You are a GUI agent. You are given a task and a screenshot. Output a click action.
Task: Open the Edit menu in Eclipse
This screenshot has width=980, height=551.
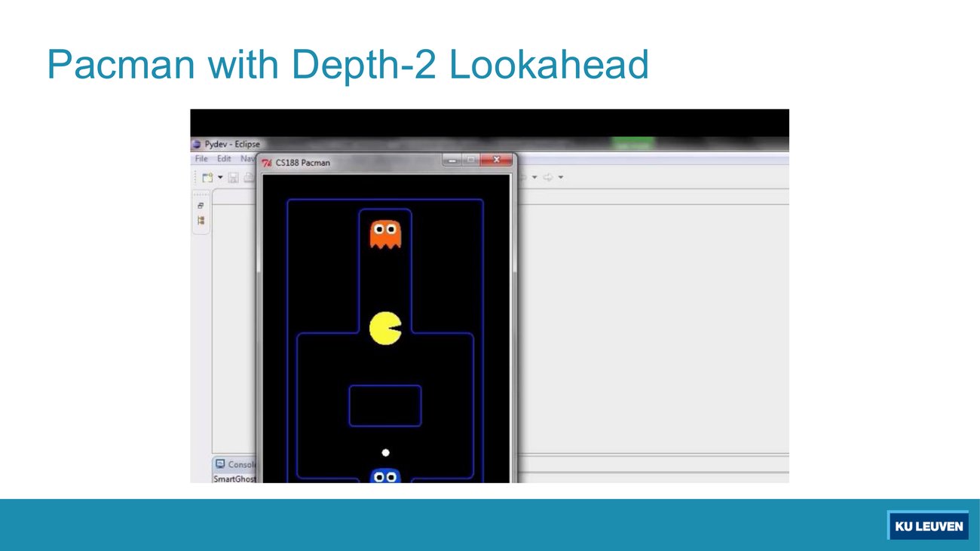click(x=224, y=159)
